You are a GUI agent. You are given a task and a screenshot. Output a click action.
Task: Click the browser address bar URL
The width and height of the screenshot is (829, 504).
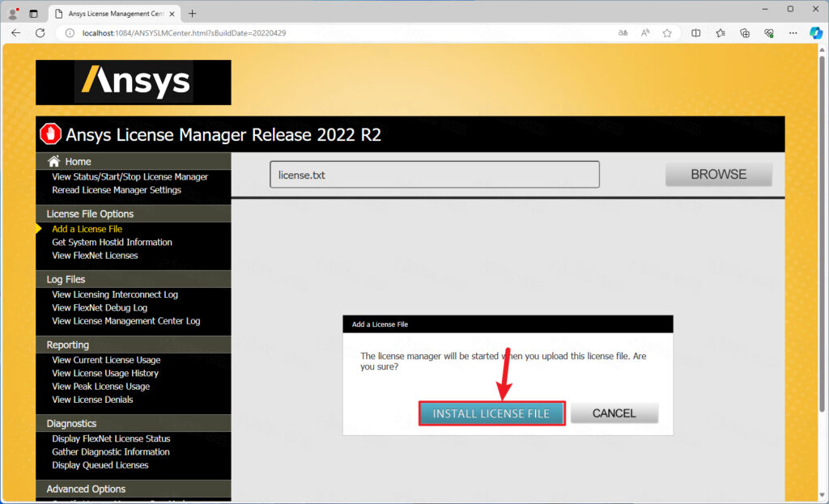tap(184, 32)
